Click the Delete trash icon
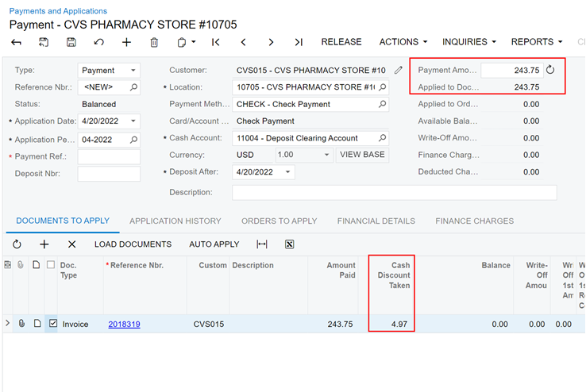Screen dimensions: 586x392 point(154,42)
